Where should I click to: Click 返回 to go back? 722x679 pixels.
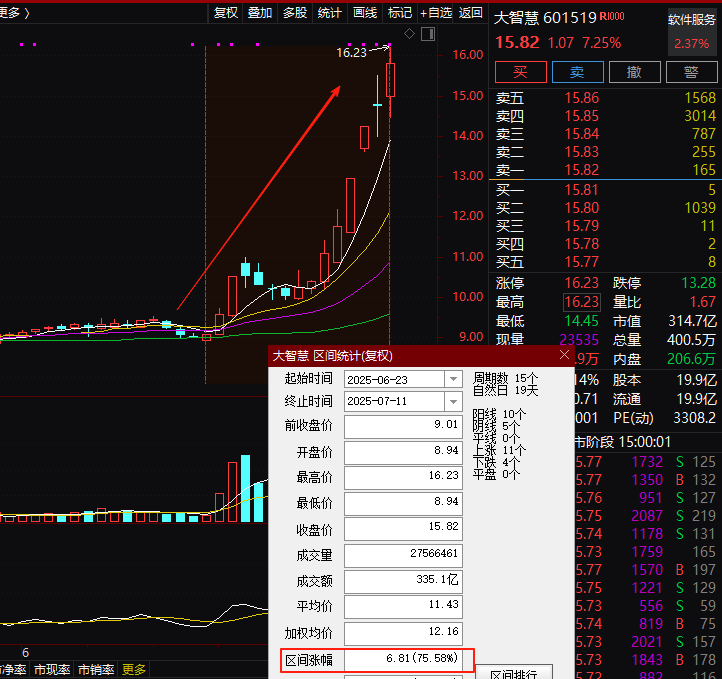click(470, 13)
